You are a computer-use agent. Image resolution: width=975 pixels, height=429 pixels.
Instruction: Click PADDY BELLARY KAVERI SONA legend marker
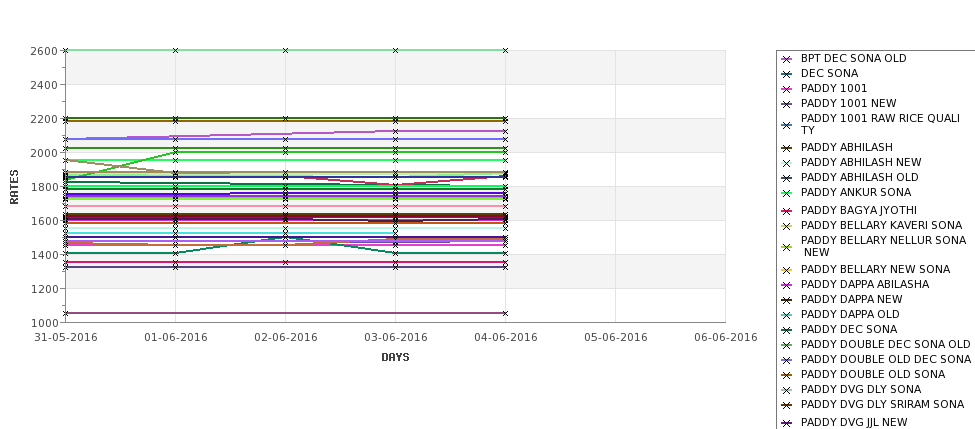(787, 226)
